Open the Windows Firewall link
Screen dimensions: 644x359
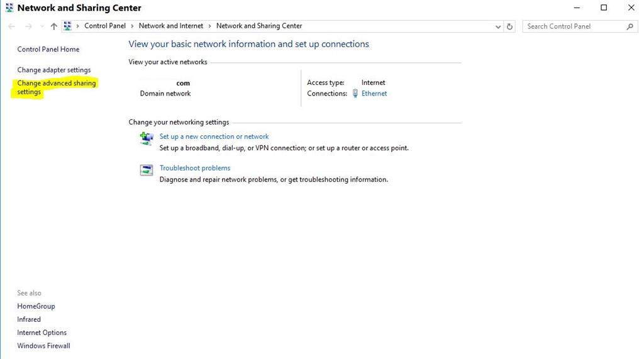(x=43, y=346)
